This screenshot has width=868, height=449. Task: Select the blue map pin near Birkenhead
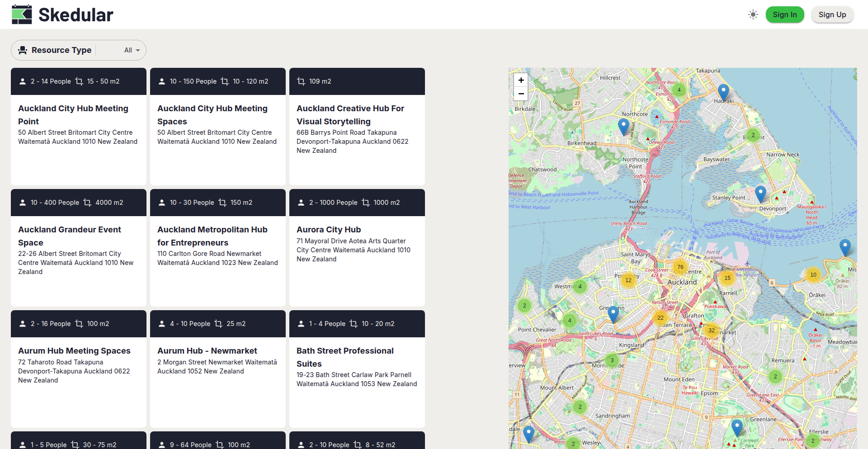[x=623, y=126]
